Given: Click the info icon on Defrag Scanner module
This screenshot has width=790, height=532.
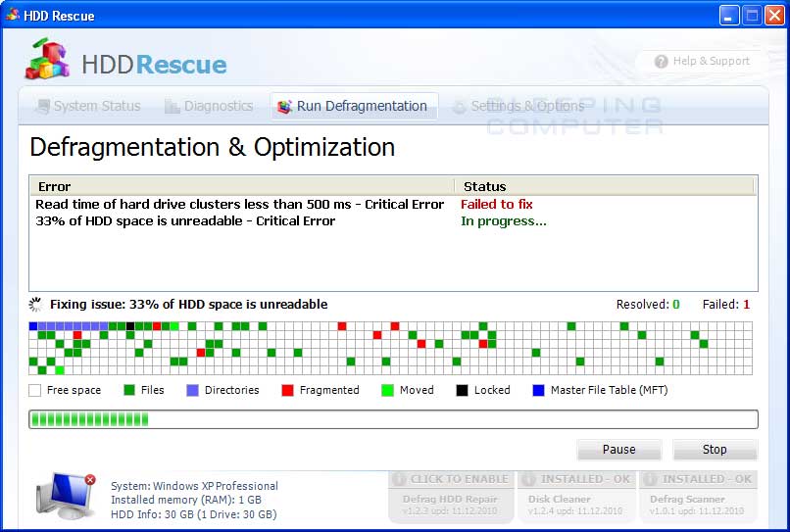Looking at the screenshot, I should 650,479.
